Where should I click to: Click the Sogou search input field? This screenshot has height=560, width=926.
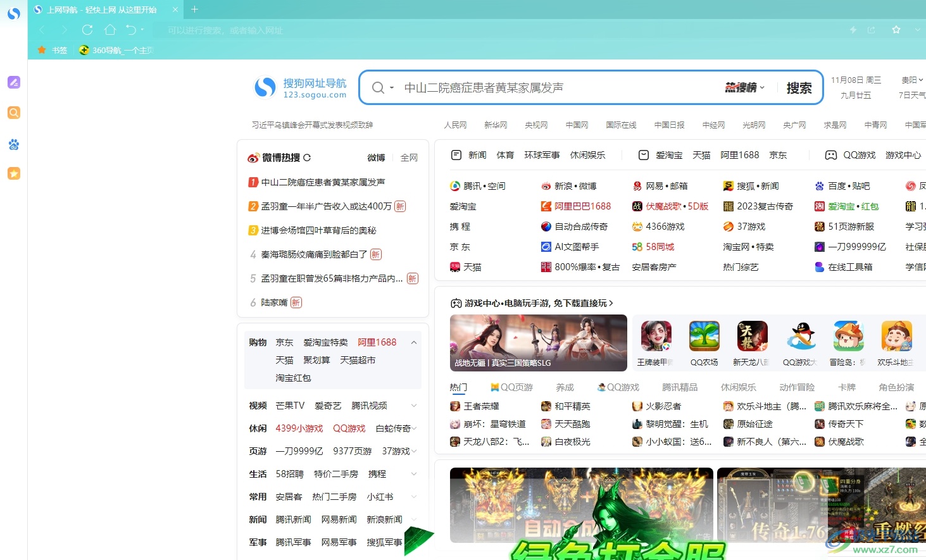pos(560,88)
